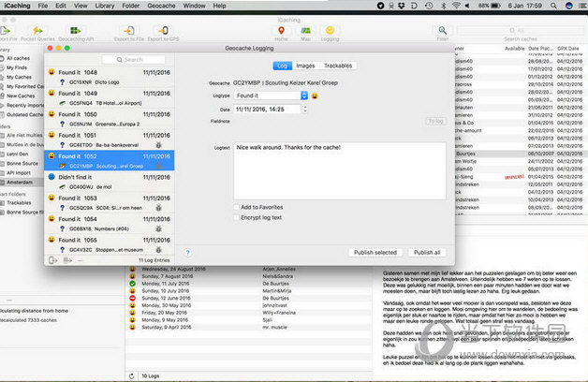Image resolution: width=588 pixels, height=382 pixels.
Task: Open the Map toolbar icon
Action: click(305, 30)
